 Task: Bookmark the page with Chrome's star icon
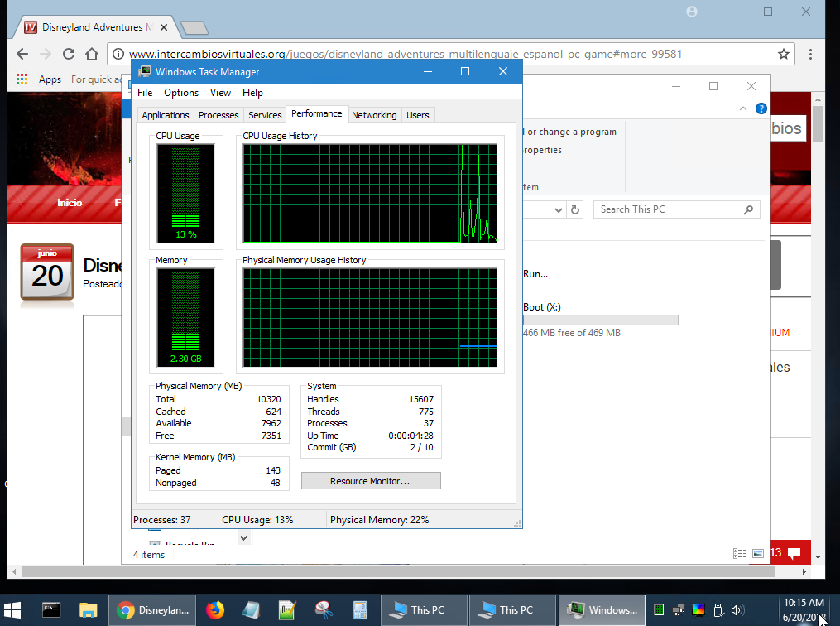click(x=784, y=53)
